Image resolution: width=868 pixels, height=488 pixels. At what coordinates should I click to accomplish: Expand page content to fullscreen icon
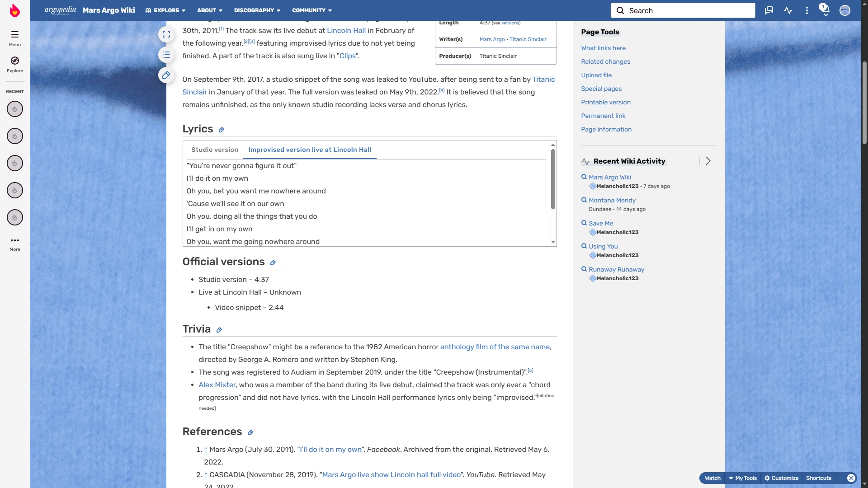pyautogui.click(x=166, y=34)
